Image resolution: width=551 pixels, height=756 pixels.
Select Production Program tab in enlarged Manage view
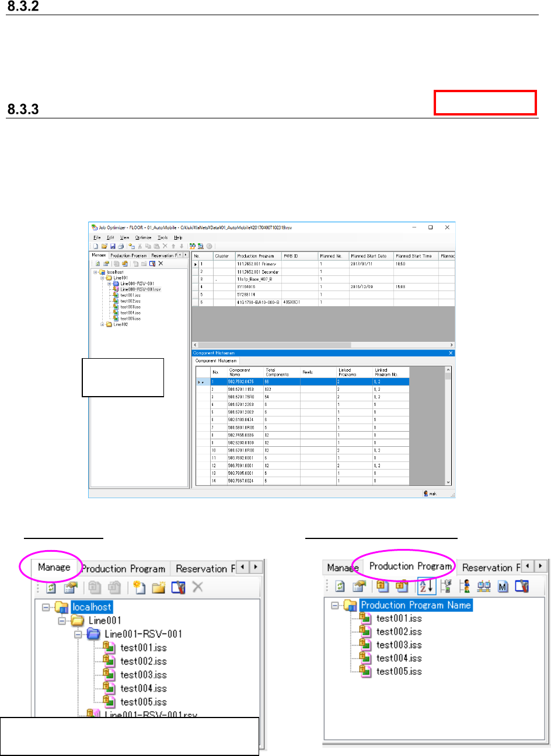124,568
